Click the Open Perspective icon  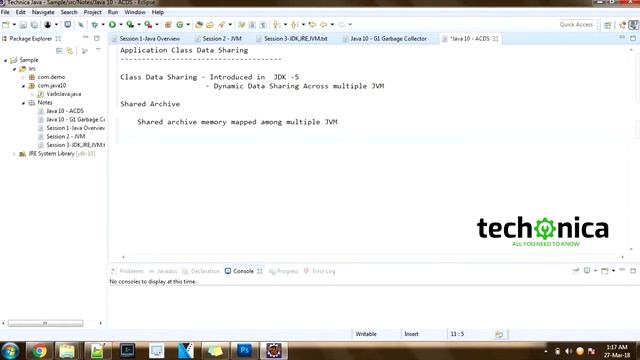[x=608, y=25]
